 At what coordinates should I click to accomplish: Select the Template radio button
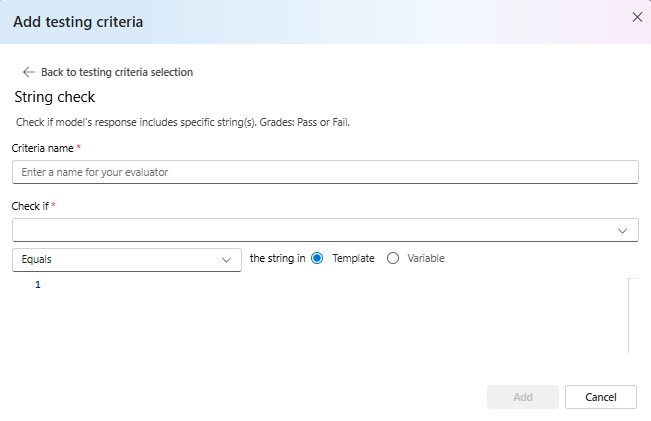tap(317, 258)
